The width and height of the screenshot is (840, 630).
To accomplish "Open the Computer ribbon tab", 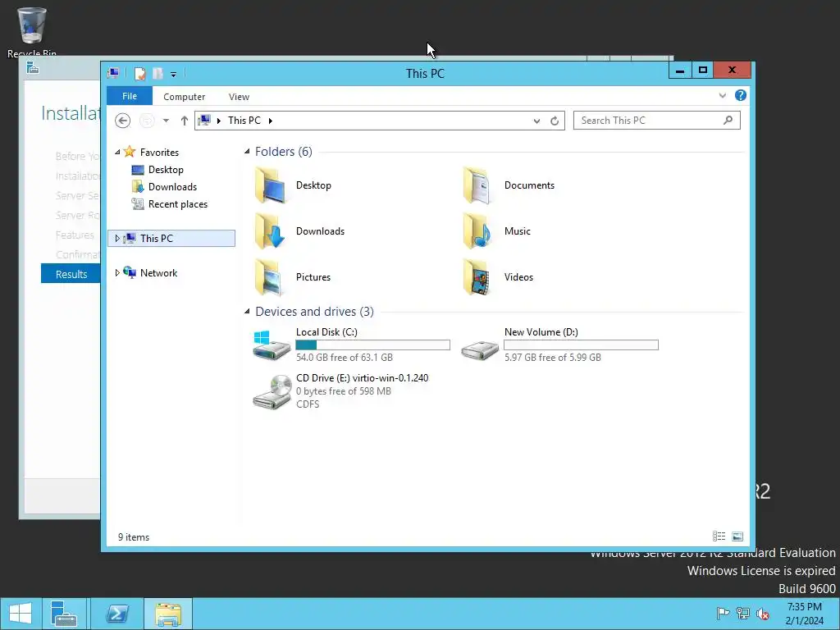I will coord(185,97).
